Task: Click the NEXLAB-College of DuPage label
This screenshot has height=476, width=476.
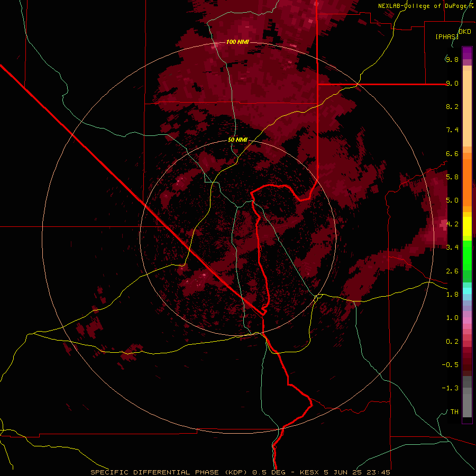Action: point(423,6)
